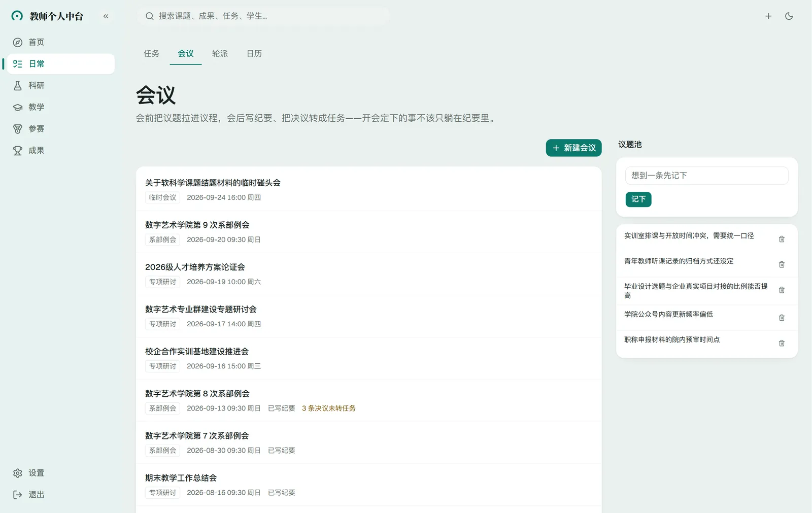Click the 新建会议 button

[x=574, y=148]
